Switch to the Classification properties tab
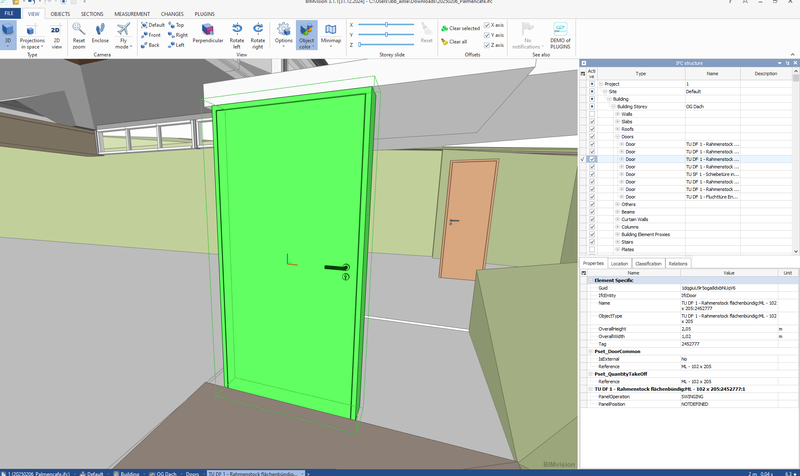 coord(648,263)
